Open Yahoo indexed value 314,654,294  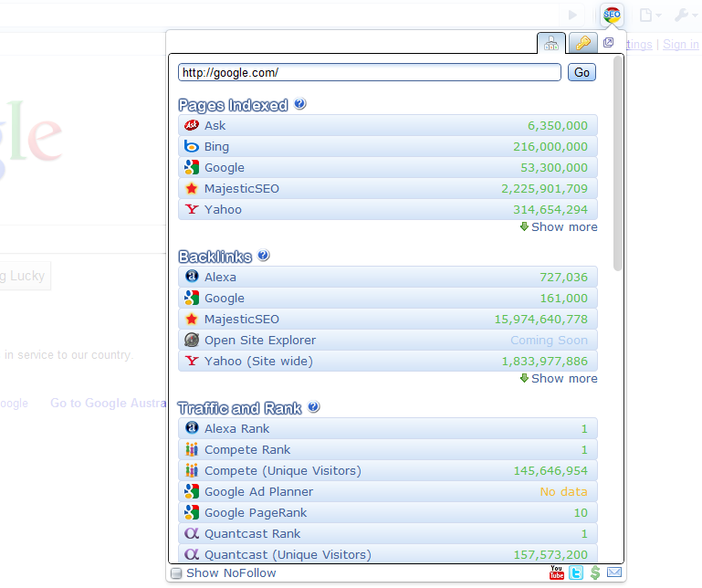(550, 210)
